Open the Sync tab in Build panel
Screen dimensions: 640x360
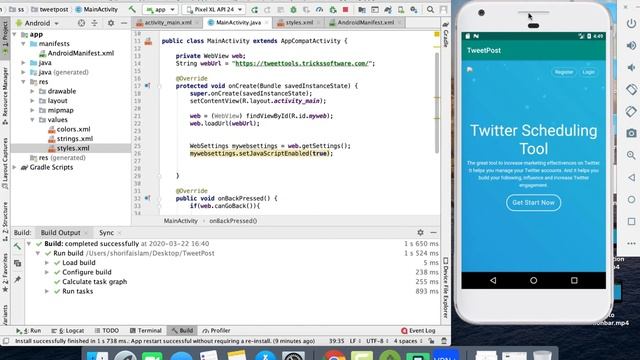coord(107,233)
